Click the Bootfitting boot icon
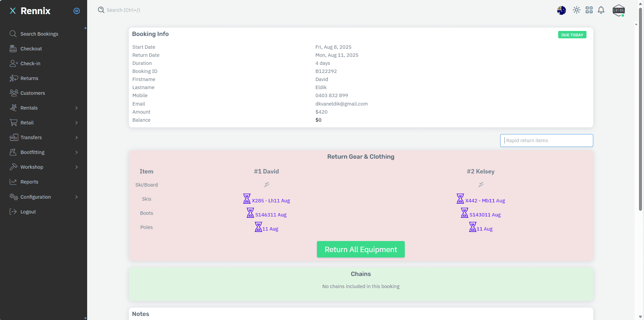This screenshot has width=644, height=320. (x=13, y=152)
